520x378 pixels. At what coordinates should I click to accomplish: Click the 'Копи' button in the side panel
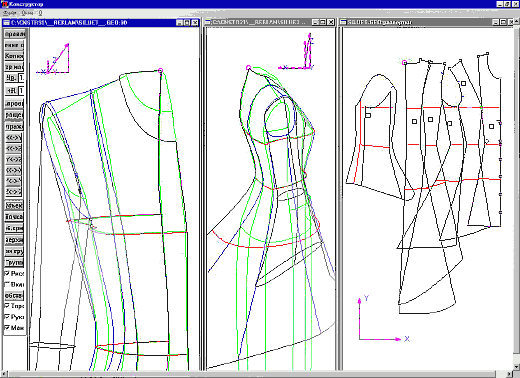pos(14,56)
